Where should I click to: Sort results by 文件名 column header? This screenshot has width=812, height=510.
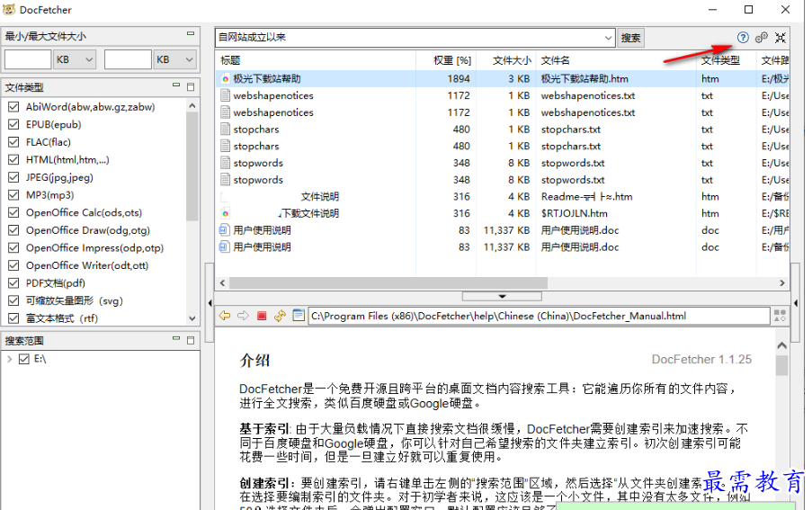coord(555,60)
